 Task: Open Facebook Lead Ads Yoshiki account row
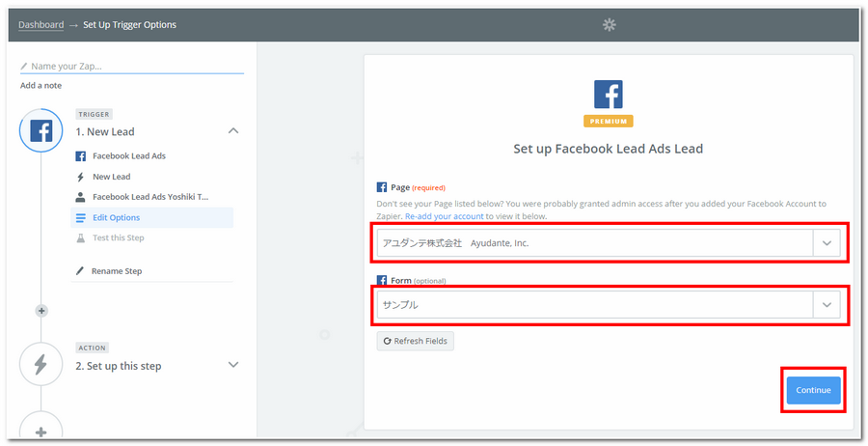(152, 197)
